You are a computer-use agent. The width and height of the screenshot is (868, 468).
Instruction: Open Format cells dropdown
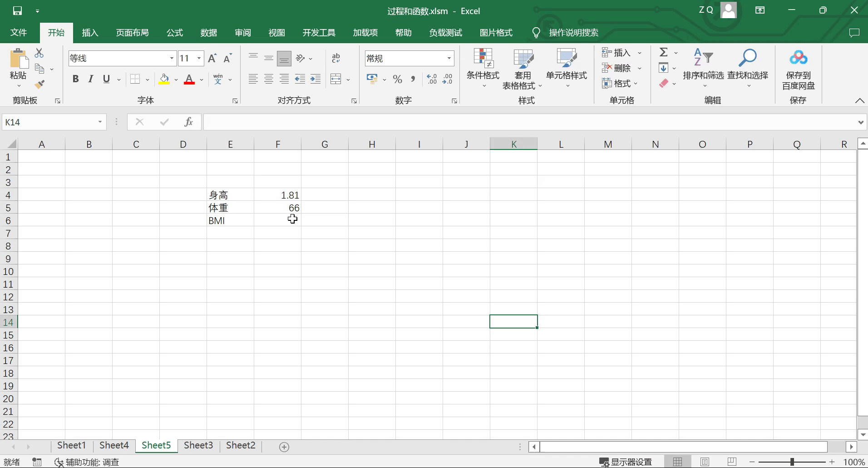[636, 84]
